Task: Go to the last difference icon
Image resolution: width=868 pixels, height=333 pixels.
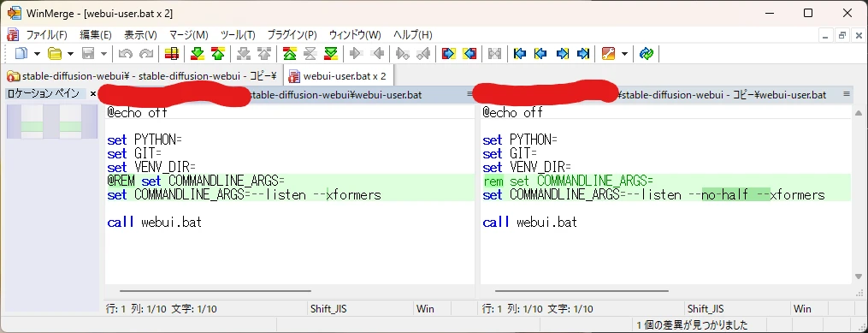Action: pyautogui.click(x=331, y=54)
